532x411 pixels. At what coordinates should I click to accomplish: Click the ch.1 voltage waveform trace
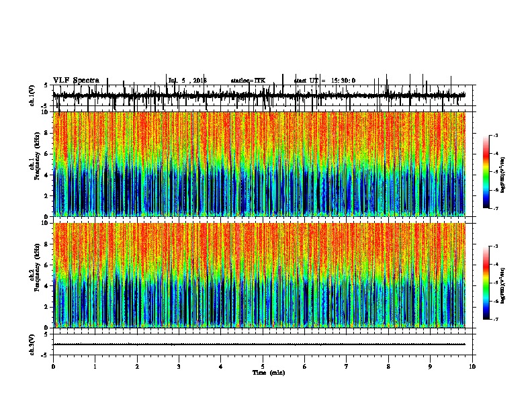[x=259, y=95]
